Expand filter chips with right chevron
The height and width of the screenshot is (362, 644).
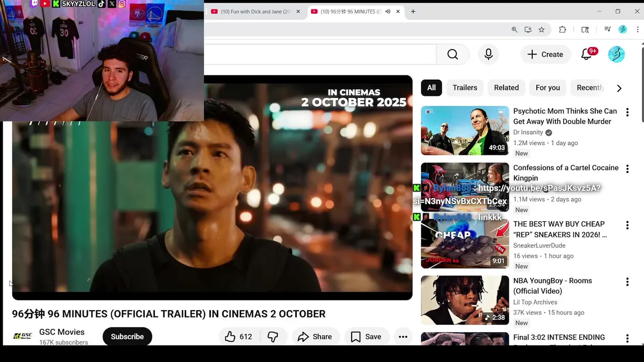click(x=619, y=88)
